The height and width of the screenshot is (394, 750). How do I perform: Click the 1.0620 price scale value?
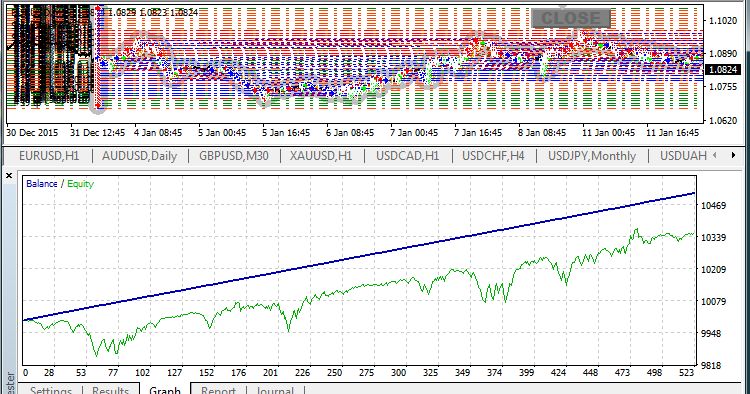click(723, 120)
